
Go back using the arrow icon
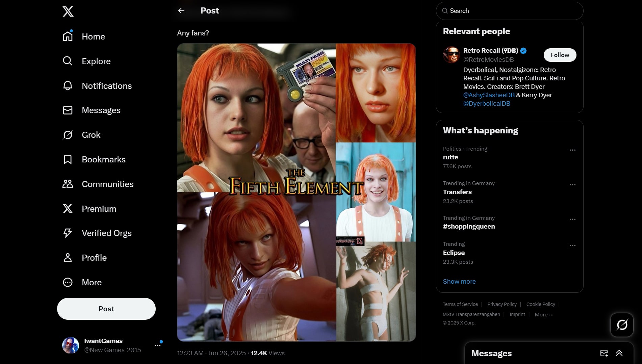[181, 11]
